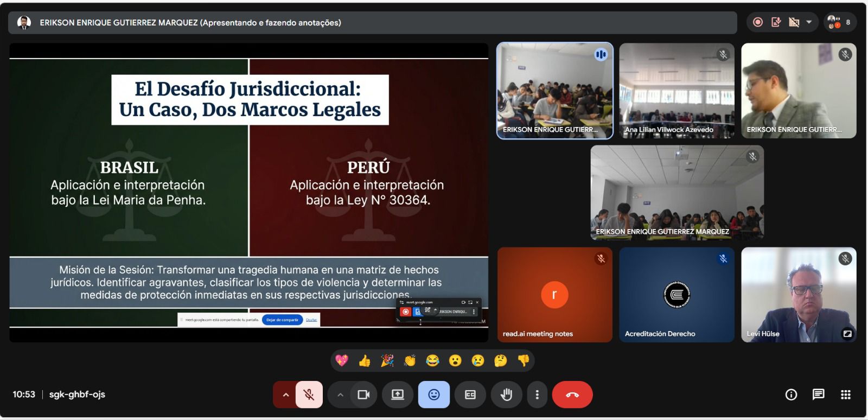Select Levi Hülse video tile
Screen dimensions: 868x420
tap(799, 295)
